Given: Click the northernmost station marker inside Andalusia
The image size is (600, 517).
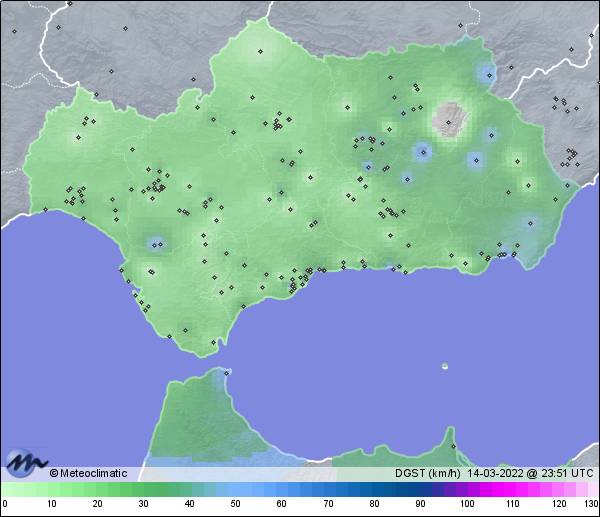Looking at the screenshot, I should [x=261, y=51].
